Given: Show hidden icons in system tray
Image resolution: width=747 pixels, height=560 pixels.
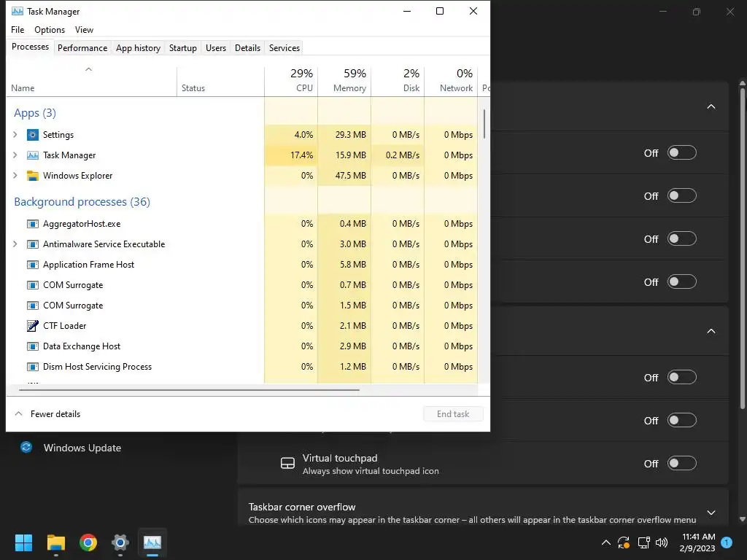Looking at the screenshot, I should (x=606, y=542).
